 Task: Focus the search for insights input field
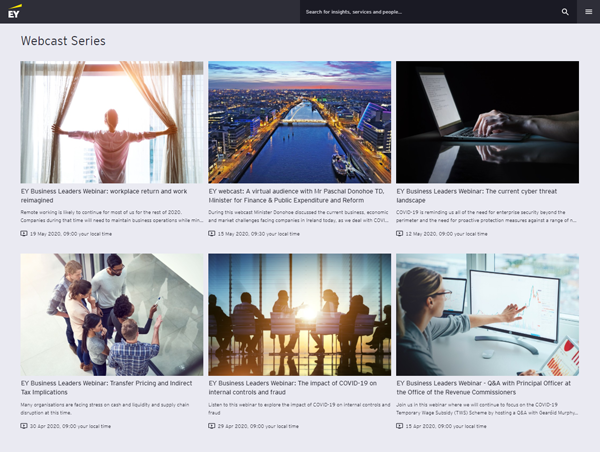click(x=425, y=12)
